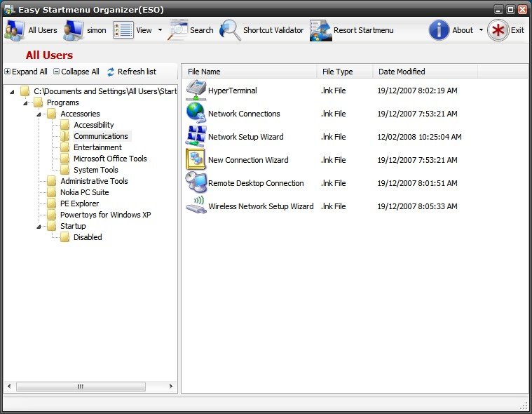This screenshot has height=414, width=532.
Task: Collapse the Programs tree node
Action: [x=25, y=103]
